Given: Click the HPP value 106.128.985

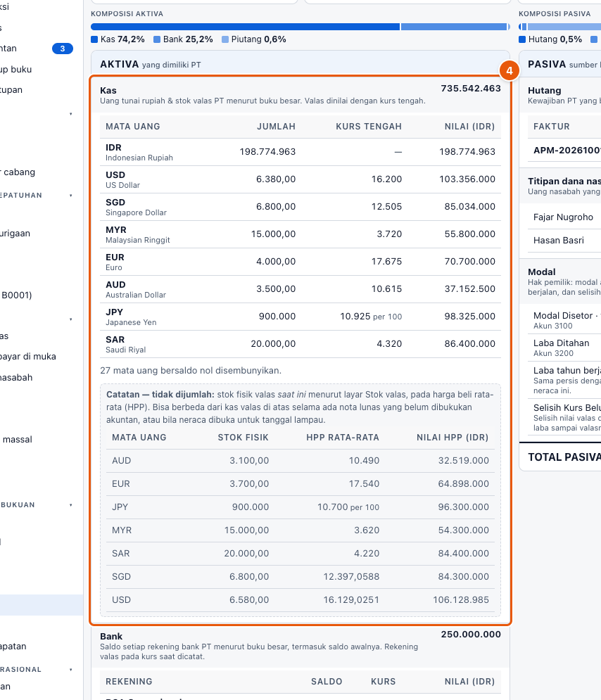Looking at the screenshot, I should point(461,600).
